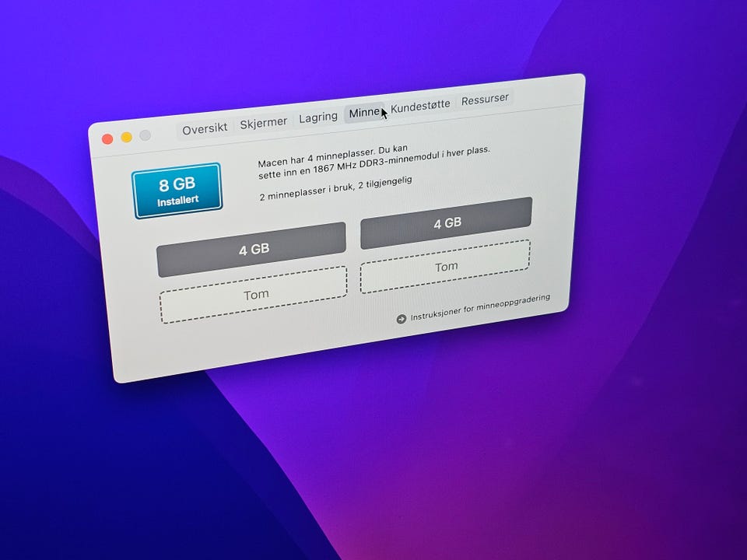
Task: Click the right empty Tom slot
Action: click(x=445, y=267)
